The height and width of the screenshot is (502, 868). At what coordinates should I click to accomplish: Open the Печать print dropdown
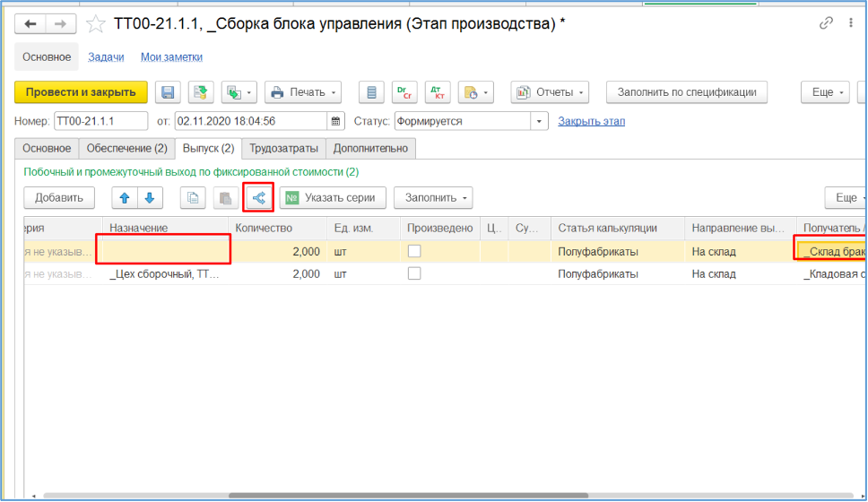point(303,92)
